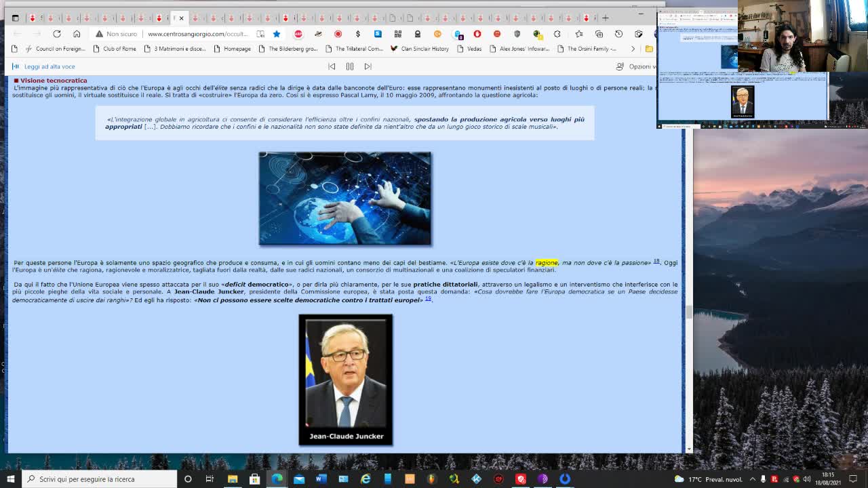Open 'Vedas' bookmark
The image size is (868, 488).
pos(469,49)
